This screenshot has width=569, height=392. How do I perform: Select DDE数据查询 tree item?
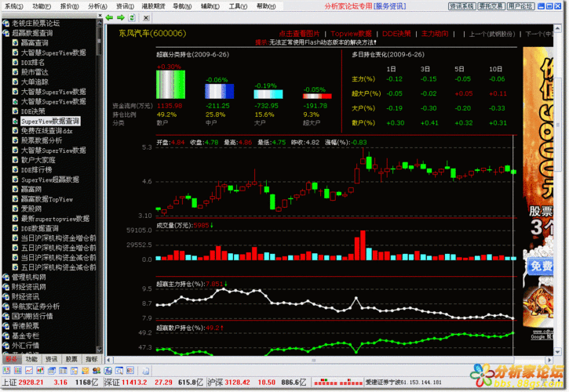click(x=39, y=228)
